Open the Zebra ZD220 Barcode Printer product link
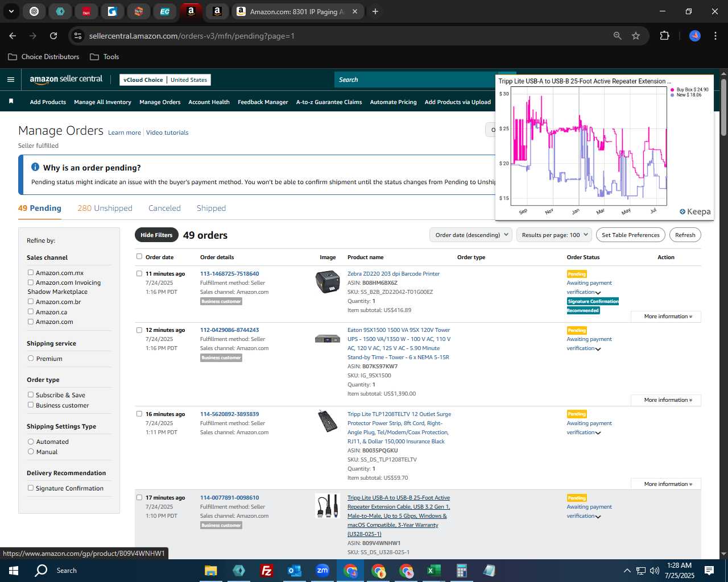This screenshot has width=728, height=582. point(394,273)
